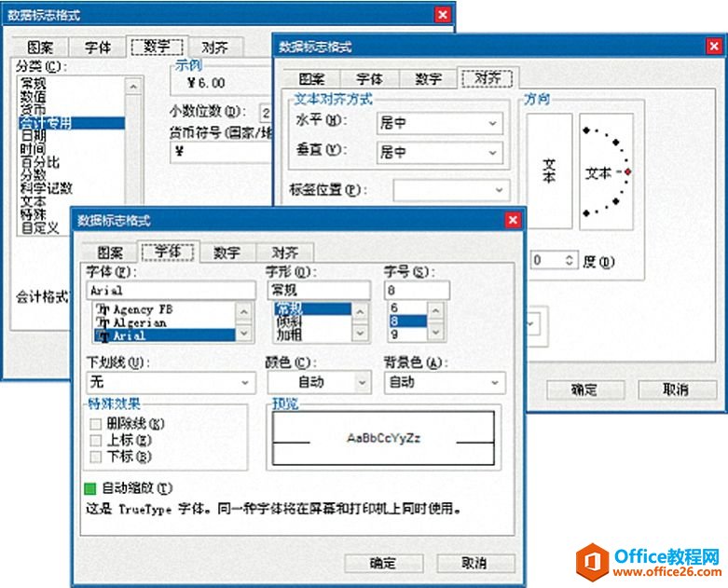Click font style list scroll up arrow
728x588 pixels.
coord(360,310)
